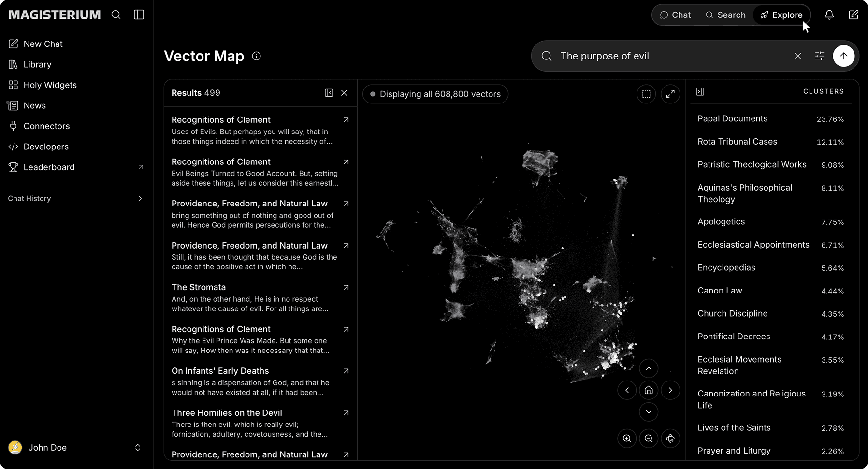Click the rotate view icon on the map
This screenshot has width=868, height=469.
pos(670,439)
